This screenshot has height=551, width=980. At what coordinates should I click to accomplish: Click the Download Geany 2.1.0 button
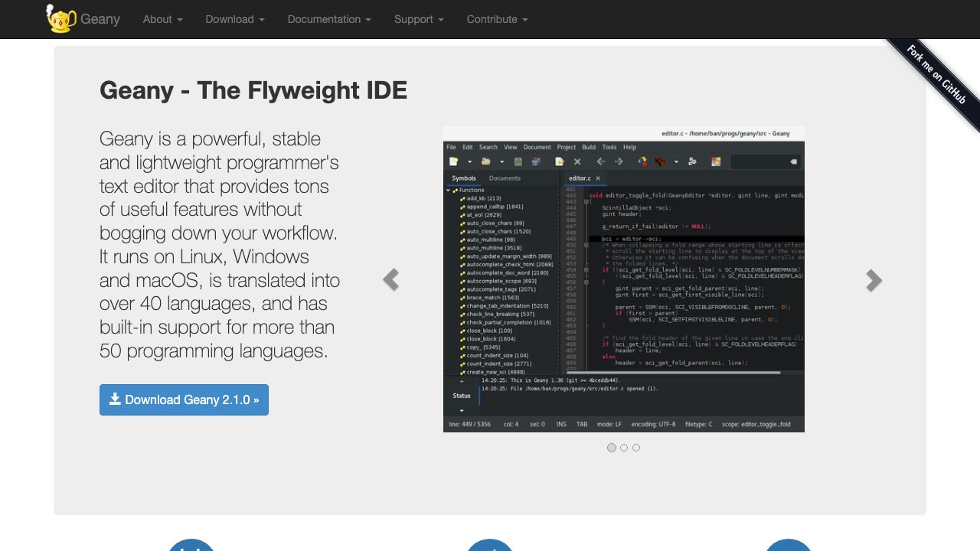tap(184, 399)
